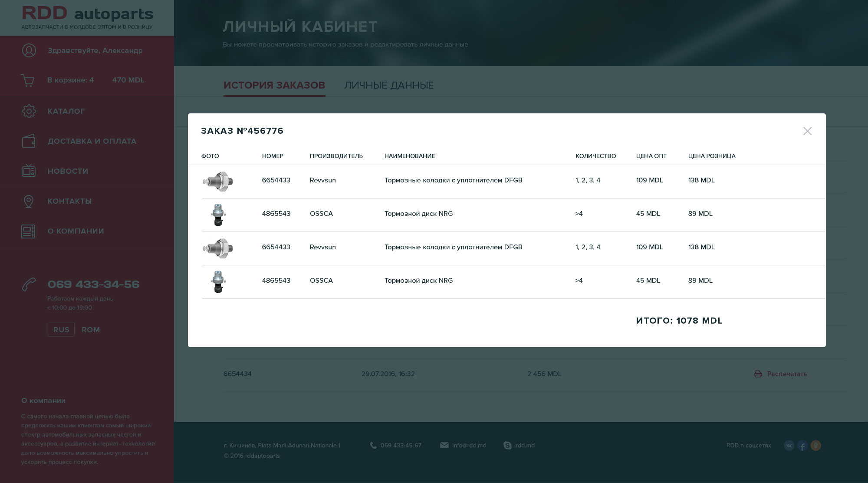This screenshot has width=868, height=483.
Task: Click the first row number 6654433
Action: click(276, 180)
